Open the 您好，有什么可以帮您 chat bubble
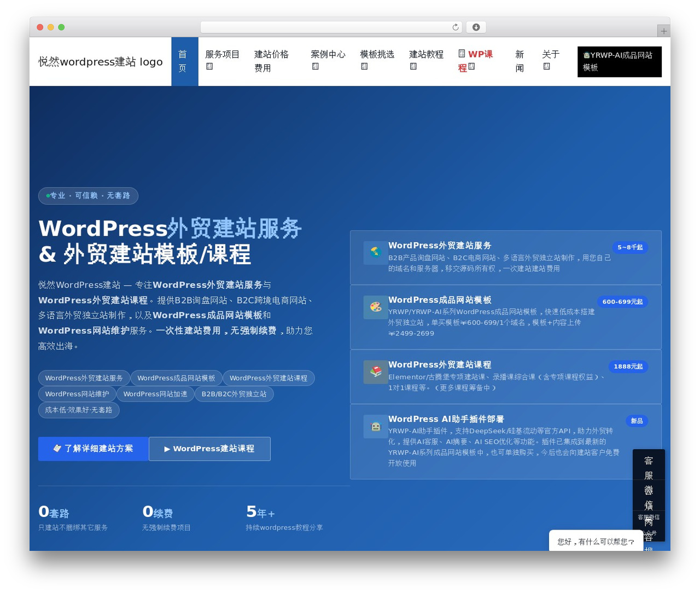 tap(596, 541)
